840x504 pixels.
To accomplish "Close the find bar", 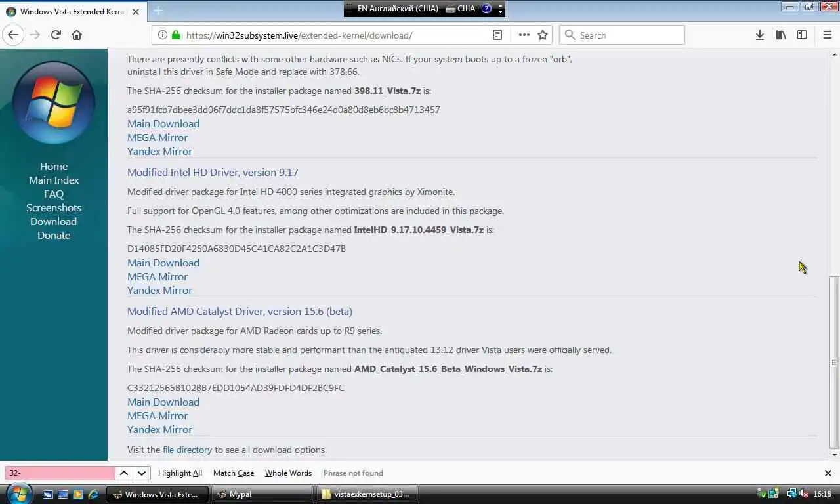I will click(x=828, y=473).
